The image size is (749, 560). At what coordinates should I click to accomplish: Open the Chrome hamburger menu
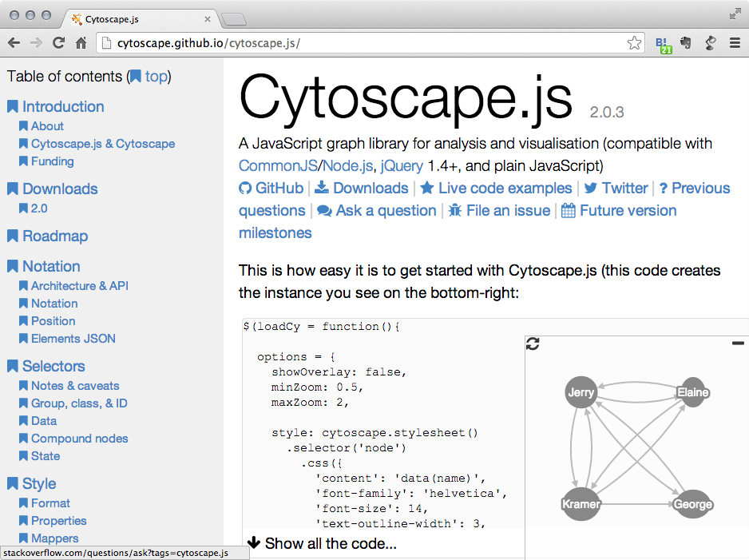(734, 43)
